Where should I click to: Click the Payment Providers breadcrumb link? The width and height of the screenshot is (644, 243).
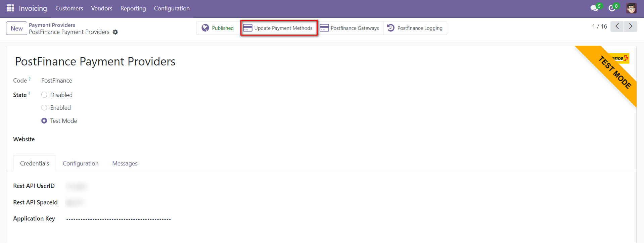tap(52, 25)
